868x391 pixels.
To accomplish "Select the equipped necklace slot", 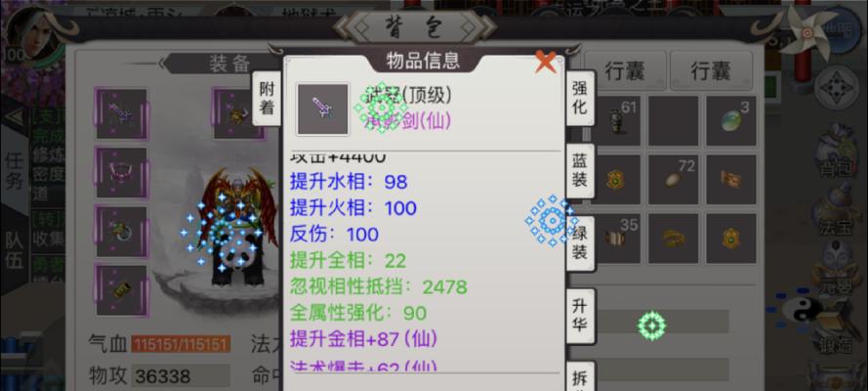I will pyautogui.click(x=122, y=172).
